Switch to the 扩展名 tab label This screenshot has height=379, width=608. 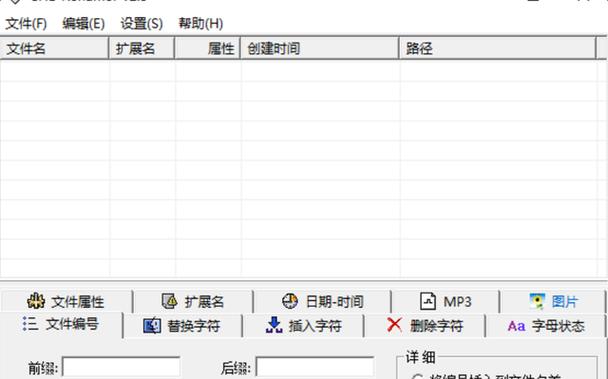pyautogui.click(x=204, y=302)
